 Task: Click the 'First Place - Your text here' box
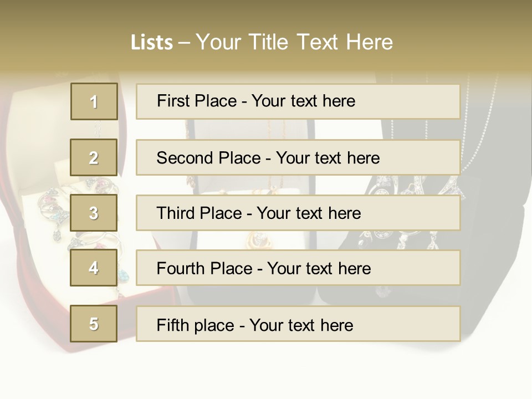click(298, 101)
